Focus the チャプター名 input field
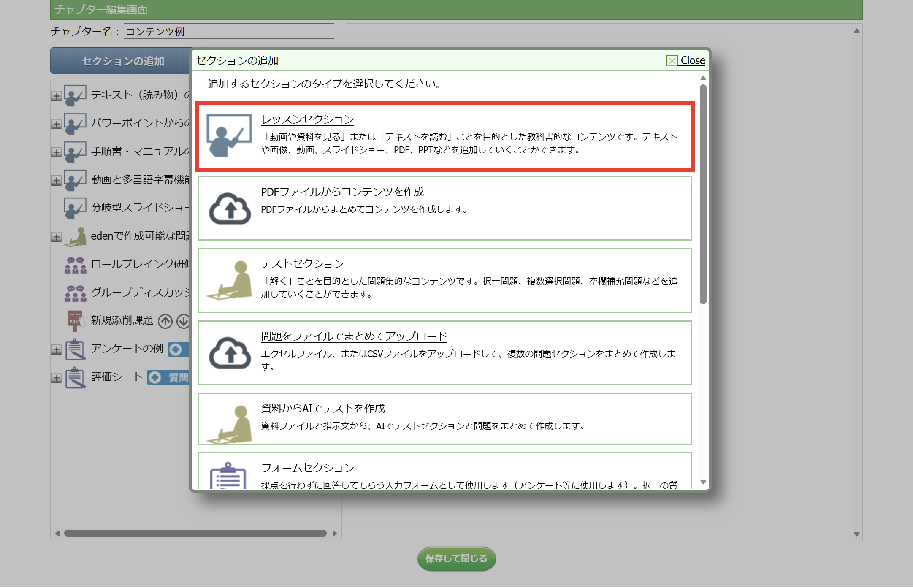 (x=229, y=31)
